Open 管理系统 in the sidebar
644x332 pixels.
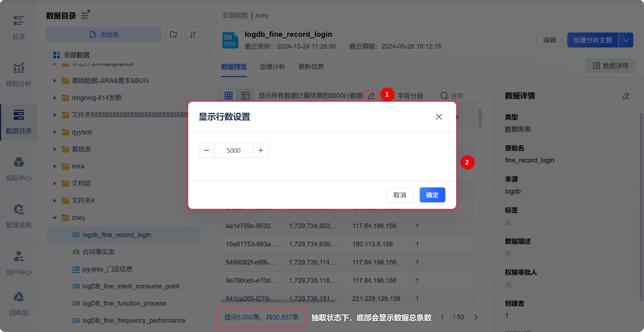19,216
